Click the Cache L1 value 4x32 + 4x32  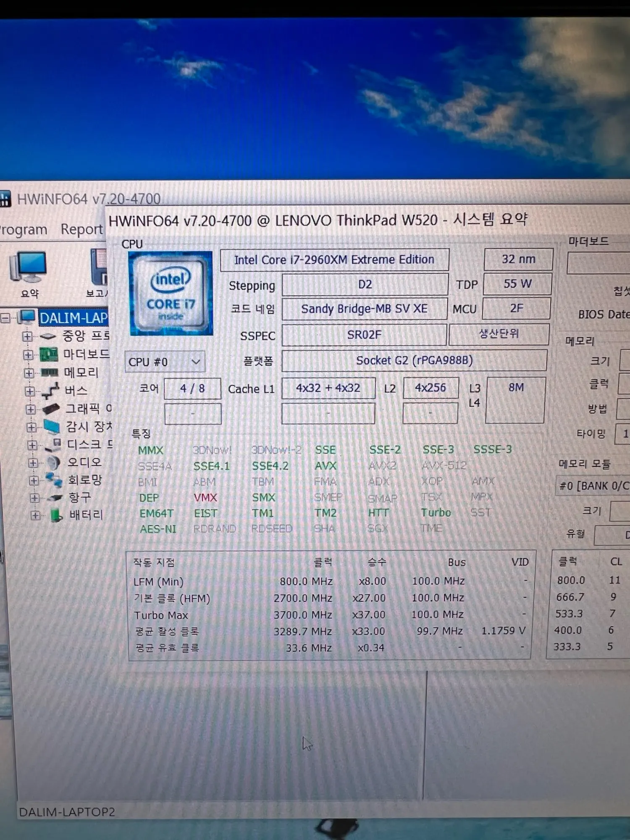coord(328,388)
